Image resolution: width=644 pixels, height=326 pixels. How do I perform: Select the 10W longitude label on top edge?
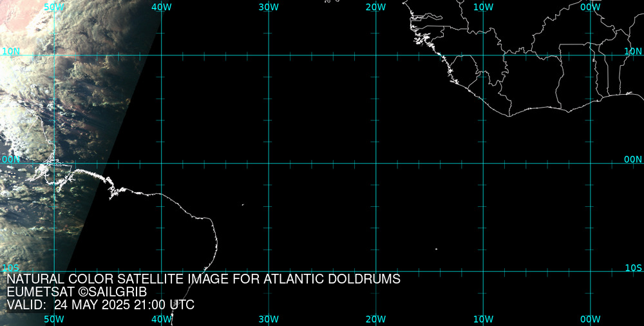point(484,7)
